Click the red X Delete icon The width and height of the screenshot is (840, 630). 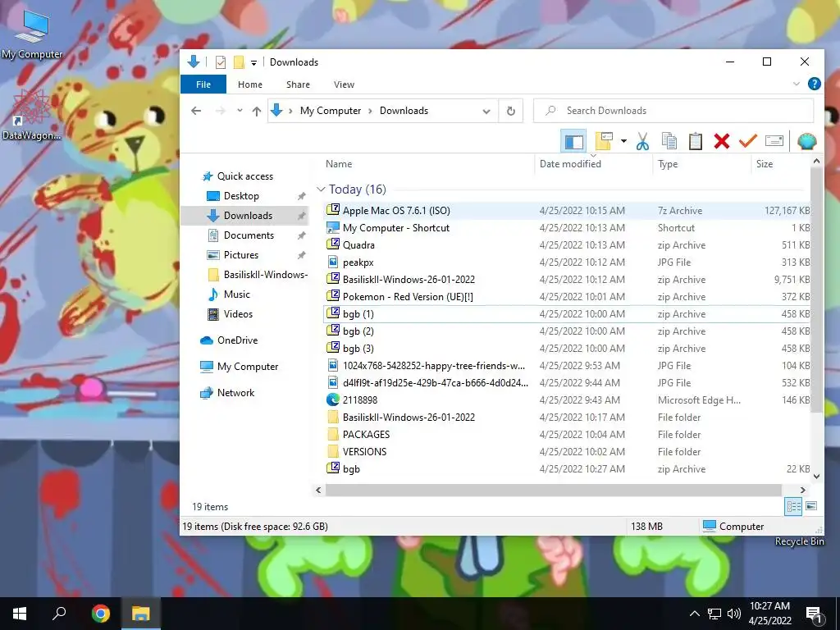(x=722, y=141)
